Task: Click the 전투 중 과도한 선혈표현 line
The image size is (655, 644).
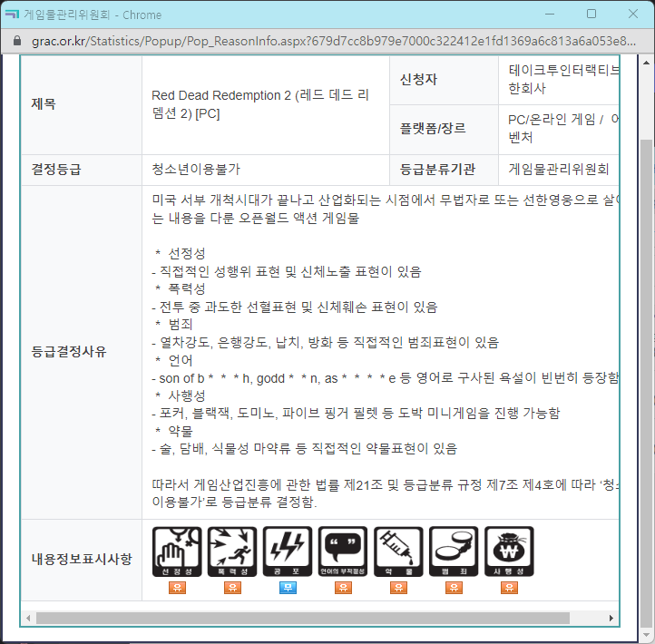Action: point(295,307)
